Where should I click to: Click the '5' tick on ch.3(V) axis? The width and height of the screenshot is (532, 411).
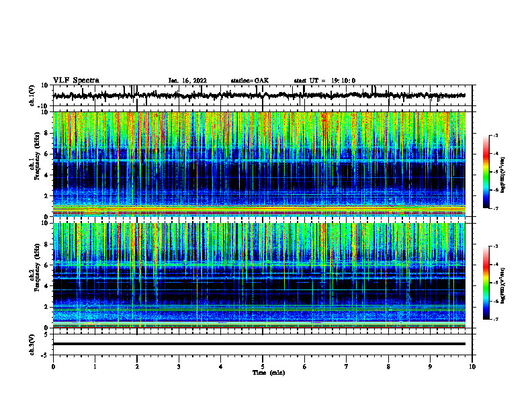(x=47, y=334)
